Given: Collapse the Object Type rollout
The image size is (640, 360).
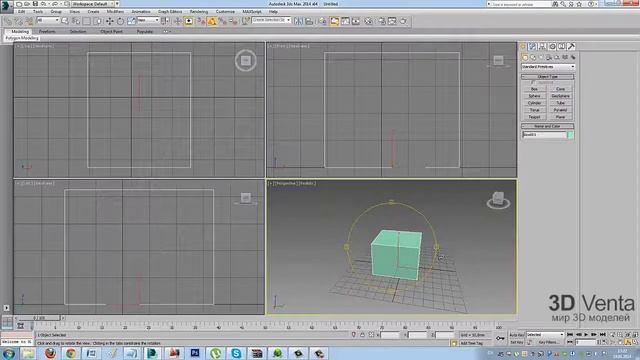Looking at the screenshot, I should 548,77.
